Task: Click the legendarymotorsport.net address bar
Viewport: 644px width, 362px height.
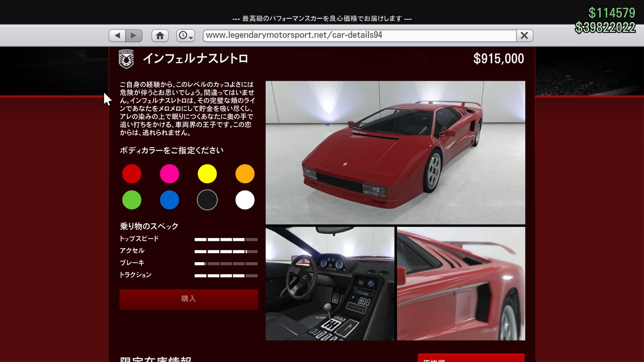Action: point(359,36)
